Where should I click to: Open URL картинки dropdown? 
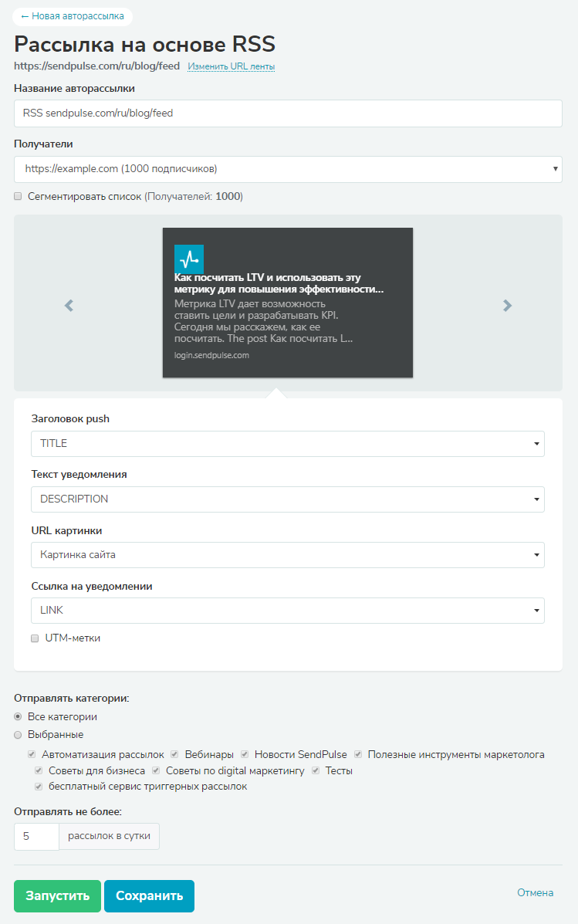[288, 555]
